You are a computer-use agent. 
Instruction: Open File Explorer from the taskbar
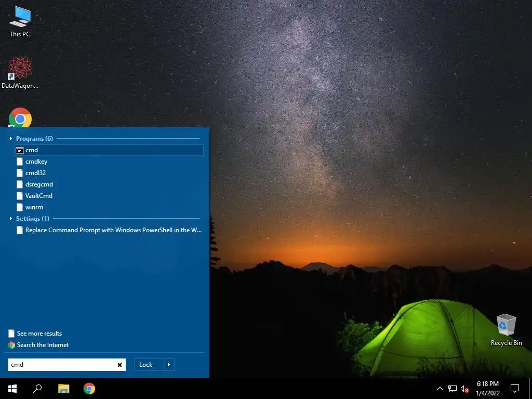coord(63,389)
